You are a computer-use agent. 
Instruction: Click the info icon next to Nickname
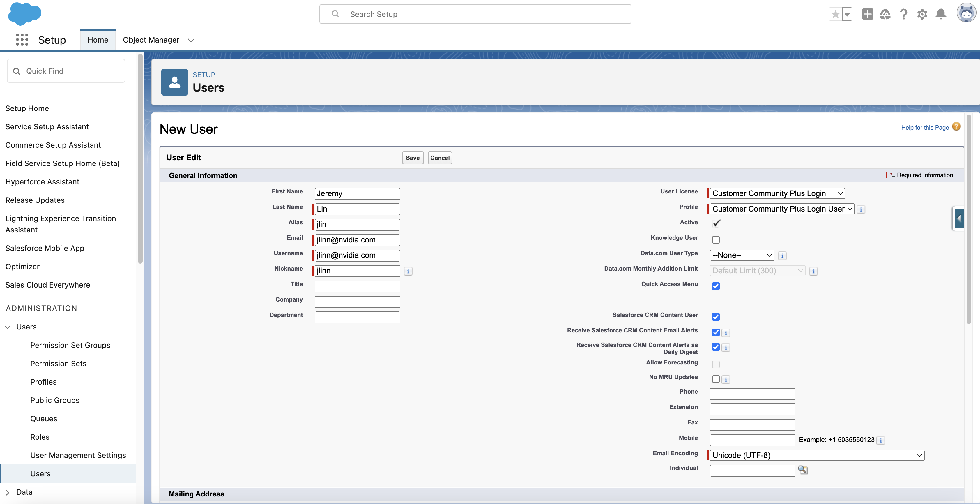(408, 271)
